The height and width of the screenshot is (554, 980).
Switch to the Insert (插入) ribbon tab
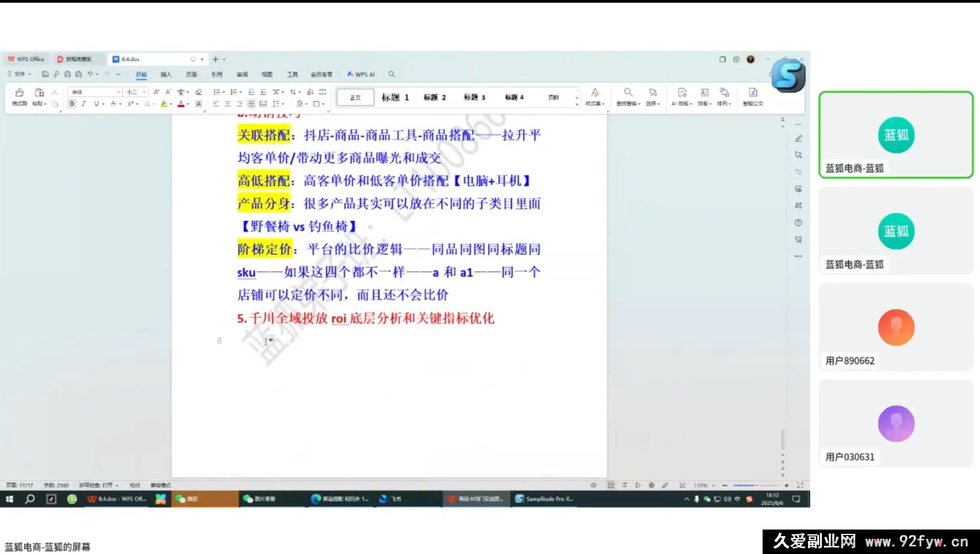pos(166,74)
